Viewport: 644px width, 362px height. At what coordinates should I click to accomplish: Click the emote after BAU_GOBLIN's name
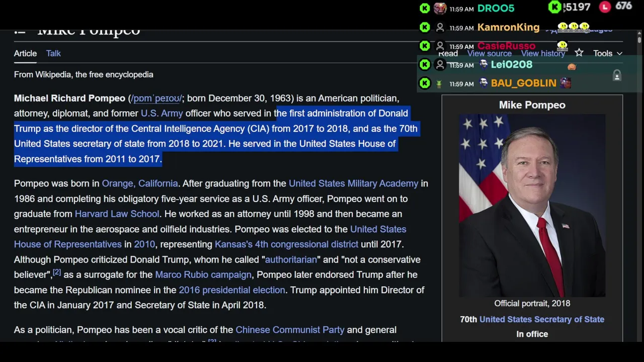[566, 83]
